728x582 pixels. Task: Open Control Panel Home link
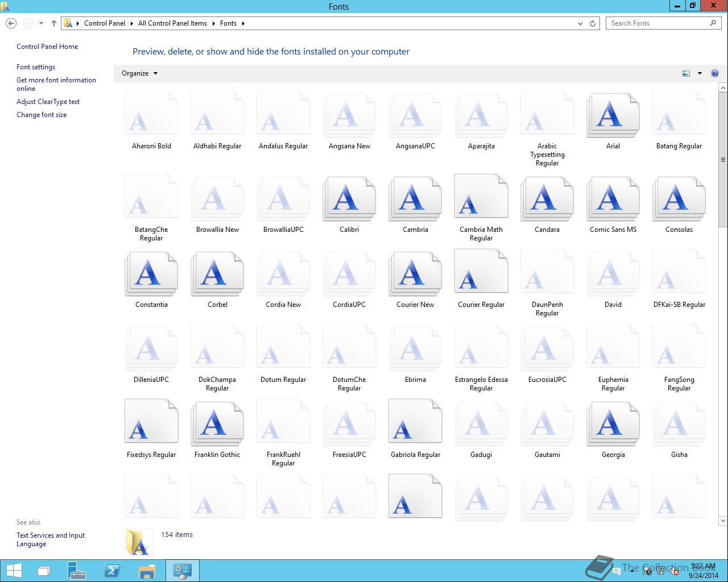[x=47, y=47]
